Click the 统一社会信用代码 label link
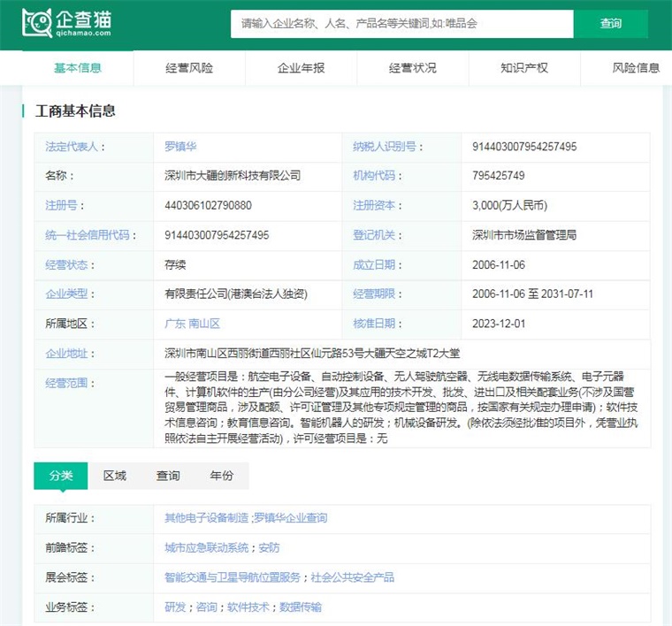Screen dimensions: 672x626 click(88, 235)
